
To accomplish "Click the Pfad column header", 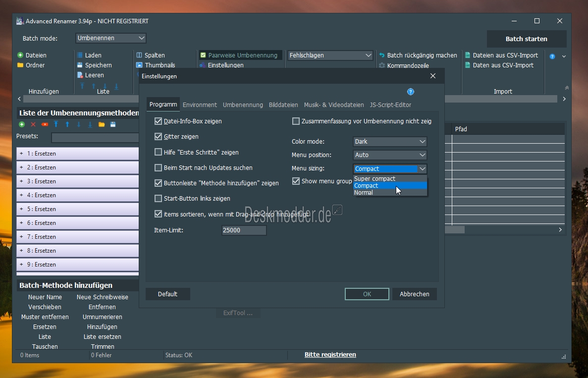I will 508,129.
